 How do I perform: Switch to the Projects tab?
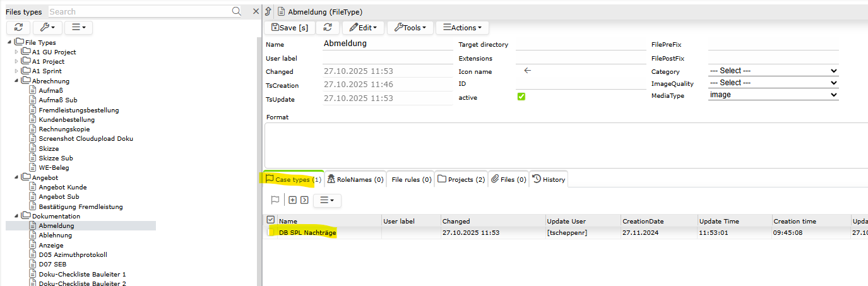461,180
